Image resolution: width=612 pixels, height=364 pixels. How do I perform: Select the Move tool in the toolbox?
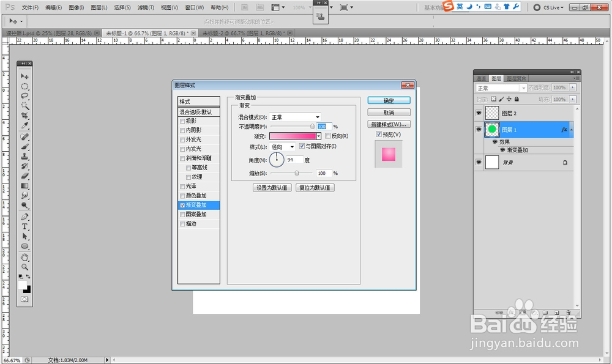tap(24, 76)
